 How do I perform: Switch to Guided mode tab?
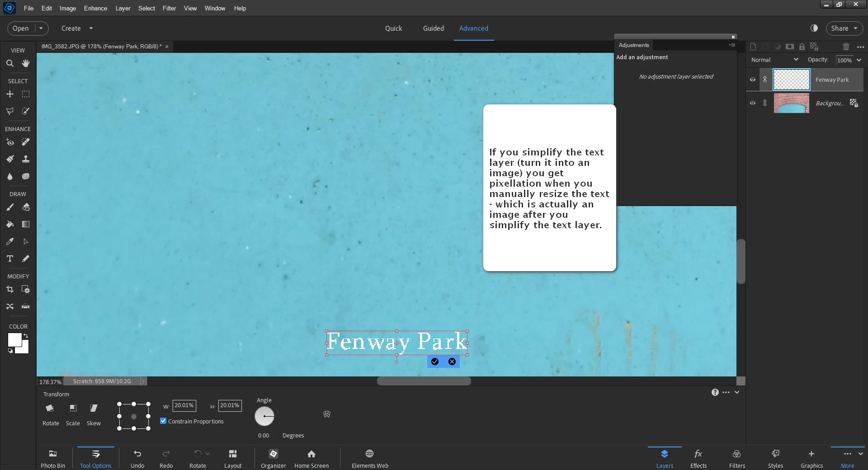click(x=433, y=28)
